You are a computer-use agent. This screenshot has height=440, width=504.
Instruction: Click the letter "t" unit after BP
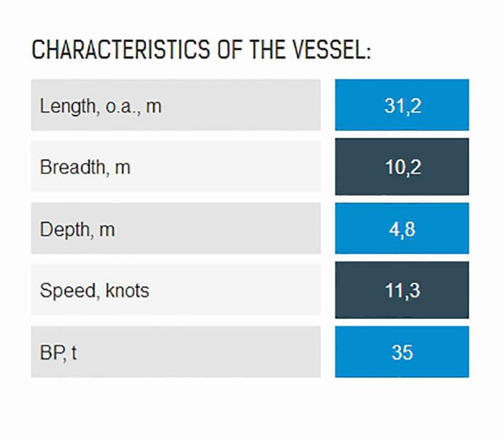tap(74, 352)
